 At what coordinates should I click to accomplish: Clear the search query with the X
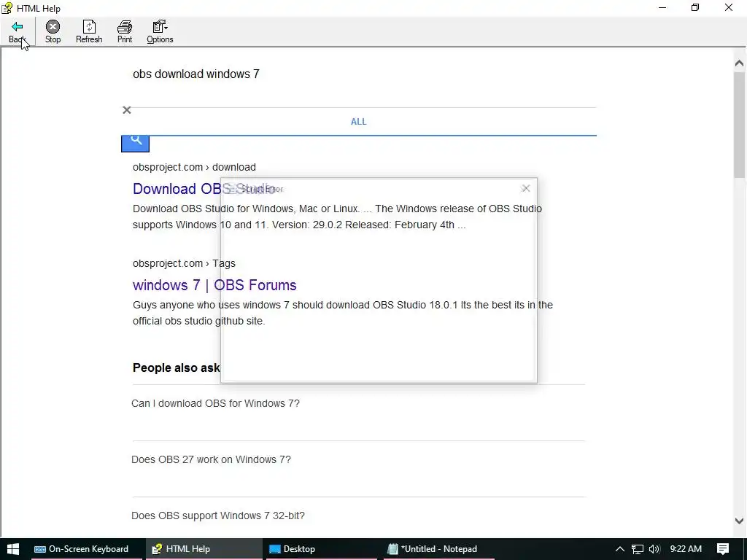(x=127, y=110)
